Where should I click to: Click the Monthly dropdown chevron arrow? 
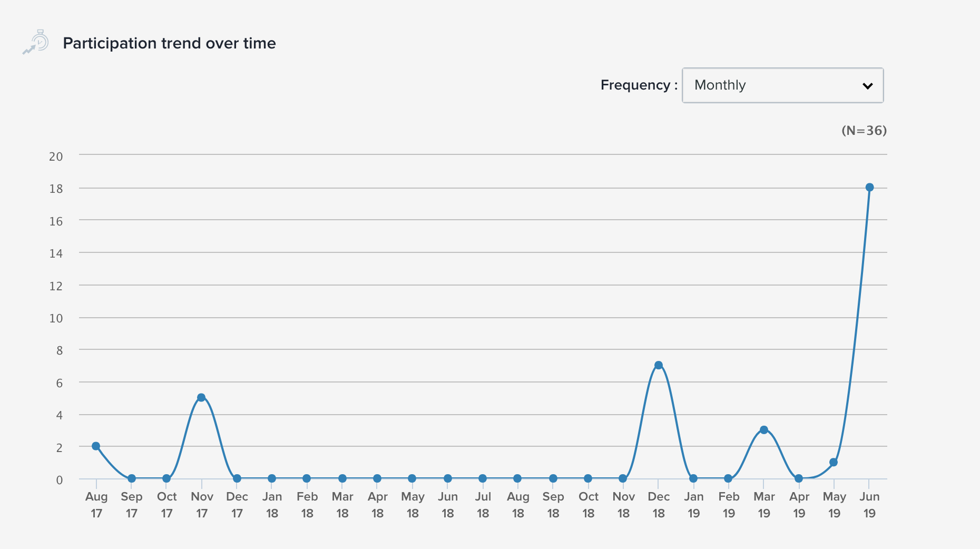tap(867, 86)
